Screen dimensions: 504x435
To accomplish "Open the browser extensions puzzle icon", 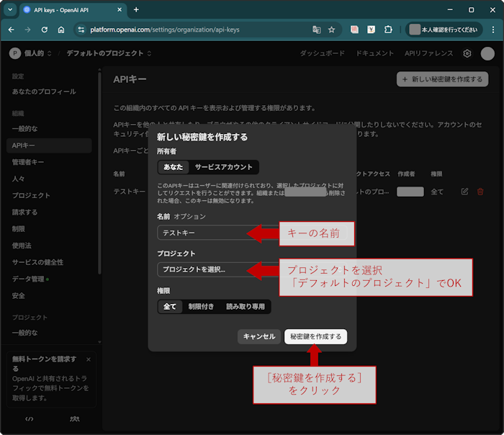I will [x=388, y=30].
